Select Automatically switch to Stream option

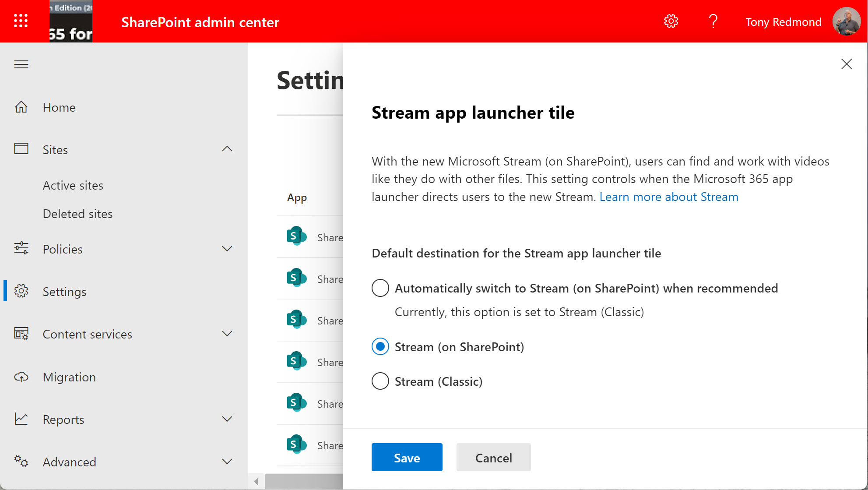pos(380,288)
